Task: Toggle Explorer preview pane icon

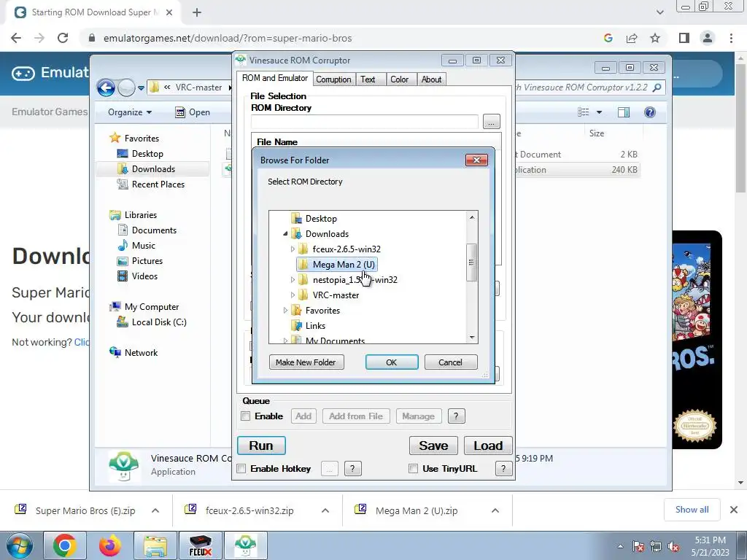Action: pos(624,112)
